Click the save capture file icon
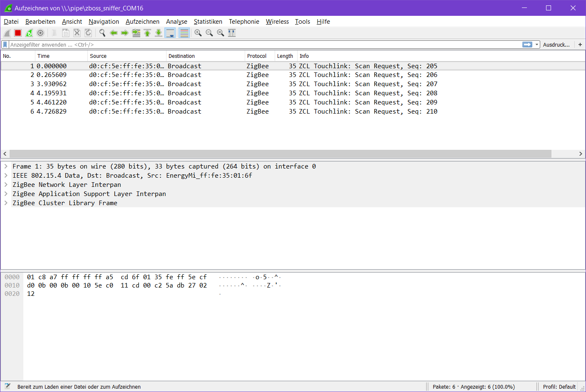The image size is (586, 392). tap(66, 33)
